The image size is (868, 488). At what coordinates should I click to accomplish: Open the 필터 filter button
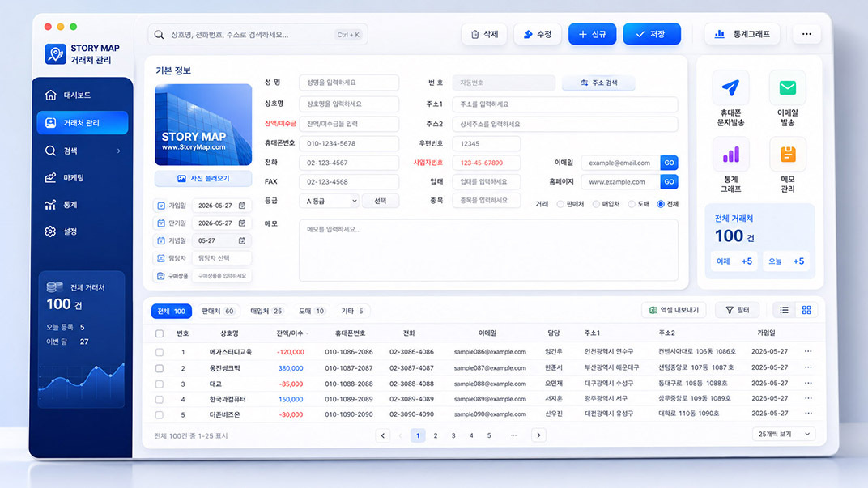point(738,311)
